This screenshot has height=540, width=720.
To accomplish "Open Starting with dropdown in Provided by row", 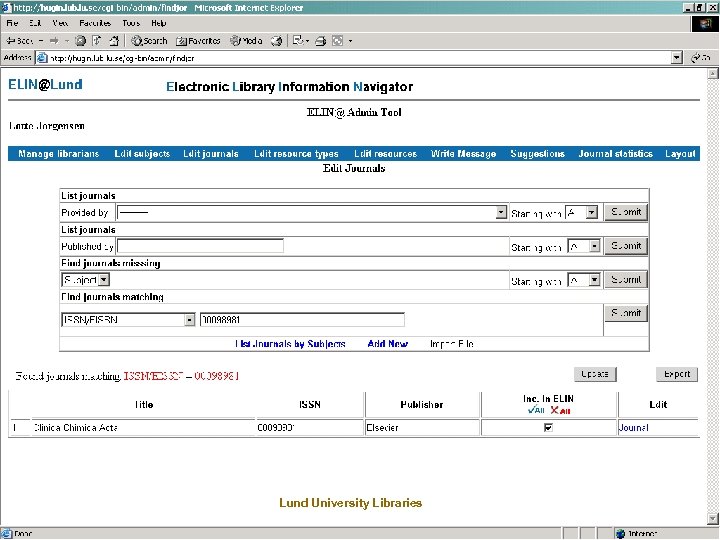I will coord(581,213).
